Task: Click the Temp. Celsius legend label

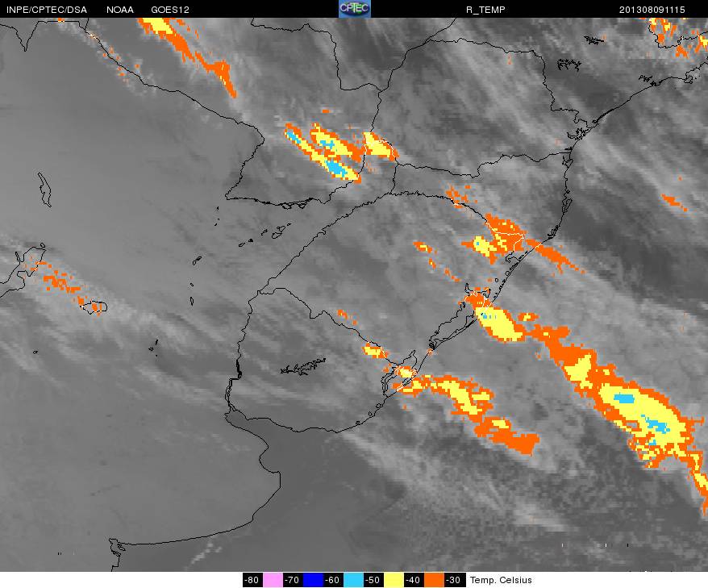Action: point(501,580)
